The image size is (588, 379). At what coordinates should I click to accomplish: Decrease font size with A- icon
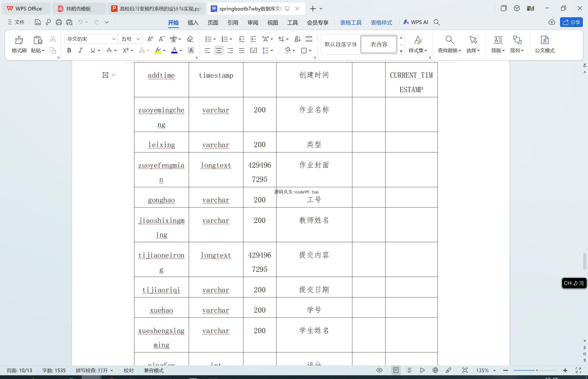click(162, 39)
